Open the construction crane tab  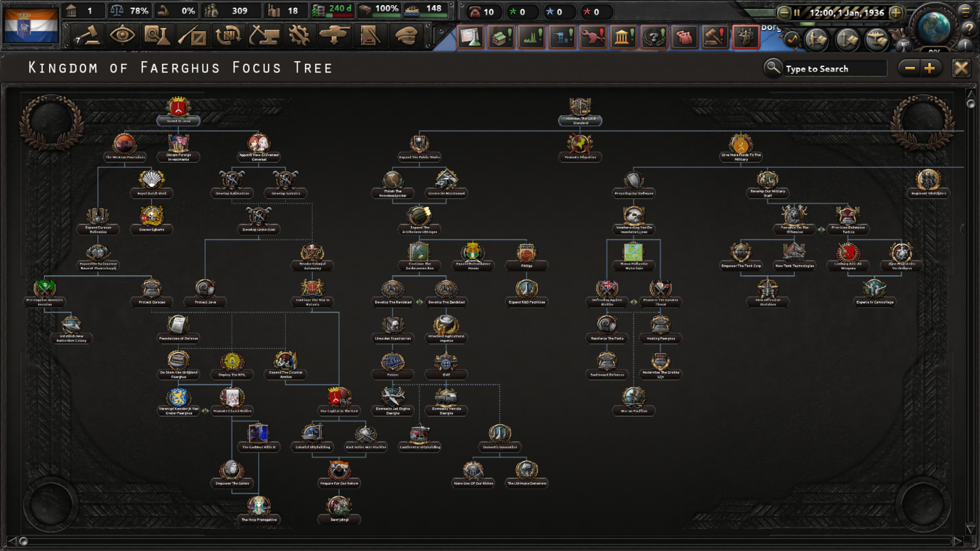pos(264,36)
